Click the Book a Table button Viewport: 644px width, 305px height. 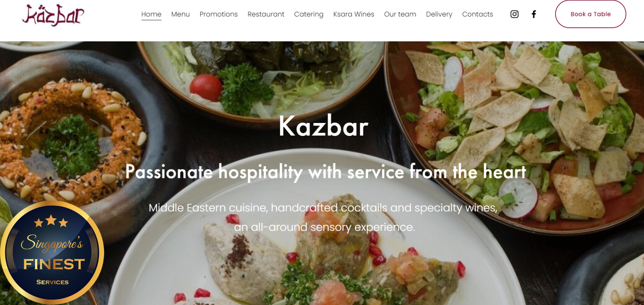coord(590,14)
